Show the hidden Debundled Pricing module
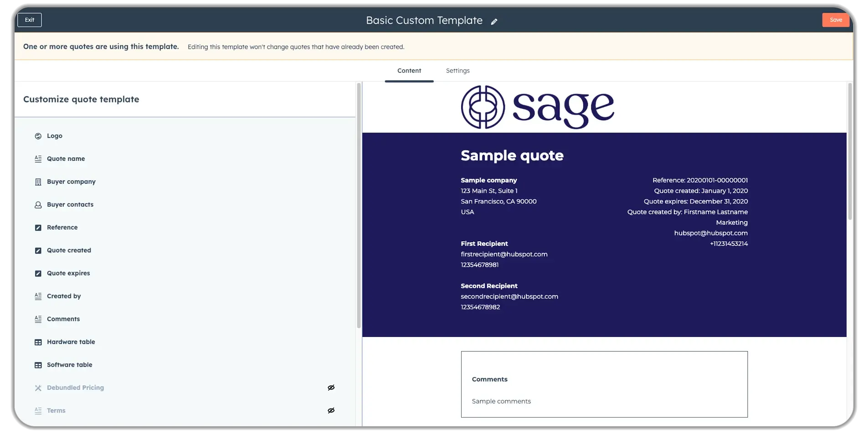The image size is (868, 434). coord(331,388)
